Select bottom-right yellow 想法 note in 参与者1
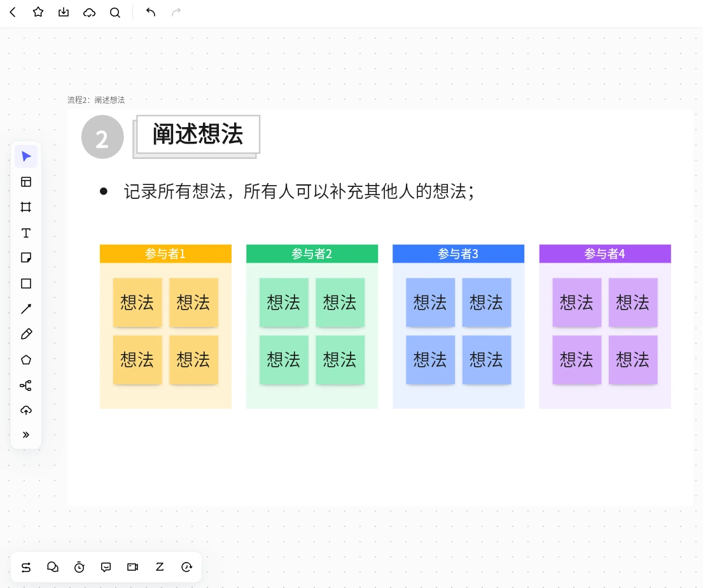The height and width of the screenshot is (588, 703). [193, 360]
